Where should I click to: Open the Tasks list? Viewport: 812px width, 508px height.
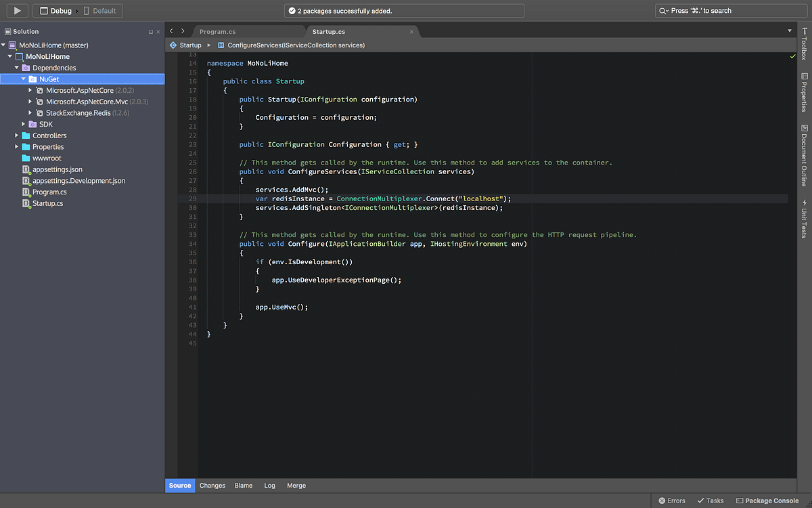tap(710, 500)
